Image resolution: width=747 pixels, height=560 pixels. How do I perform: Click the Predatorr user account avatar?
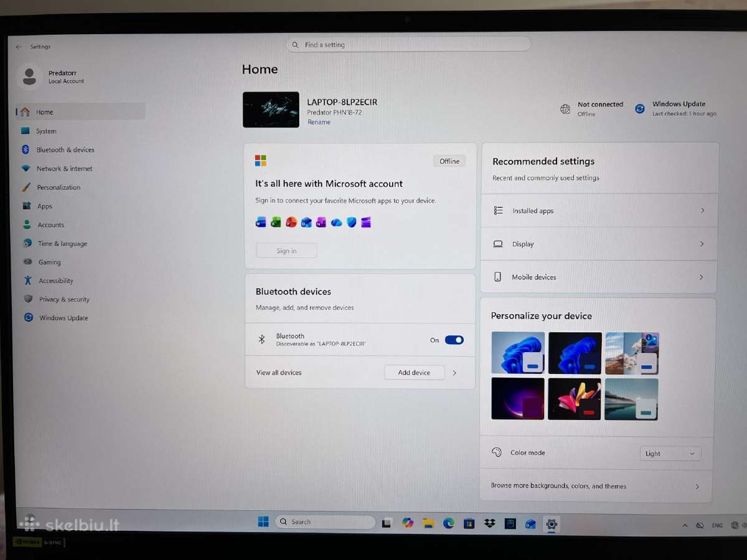pyautogui.click(x=29, y=77)
